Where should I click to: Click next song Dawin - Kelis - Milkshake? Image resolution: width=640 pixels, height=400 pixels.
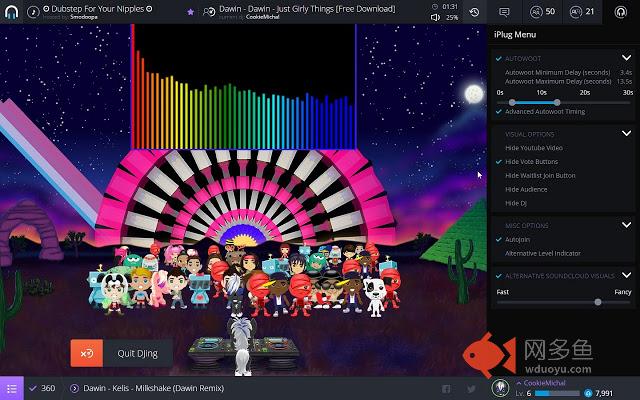[153, 388]
